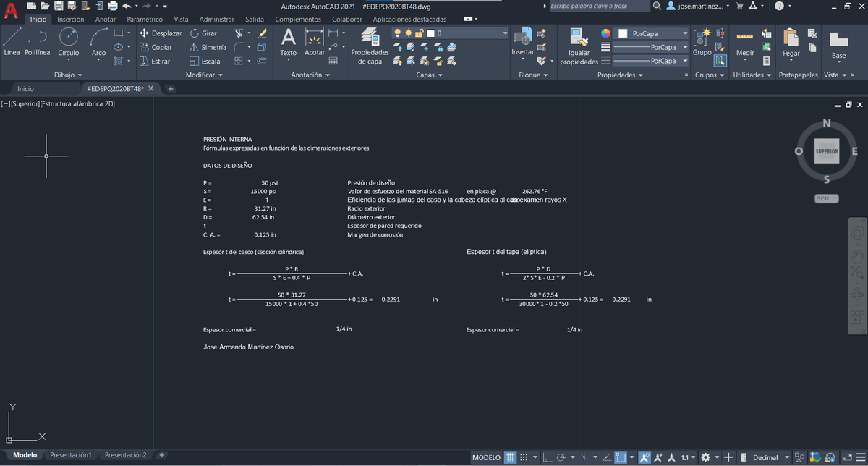This screenshot has width=868, height=466.
Task: Click the Copiar tool
Action: (x=156, y=47)
